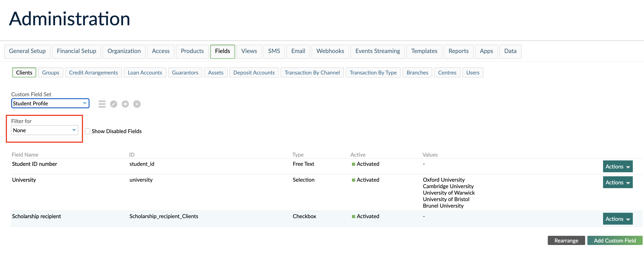Delete the field set using the X icon
Viewport: 644px width, 264px height.
(137, 104)
